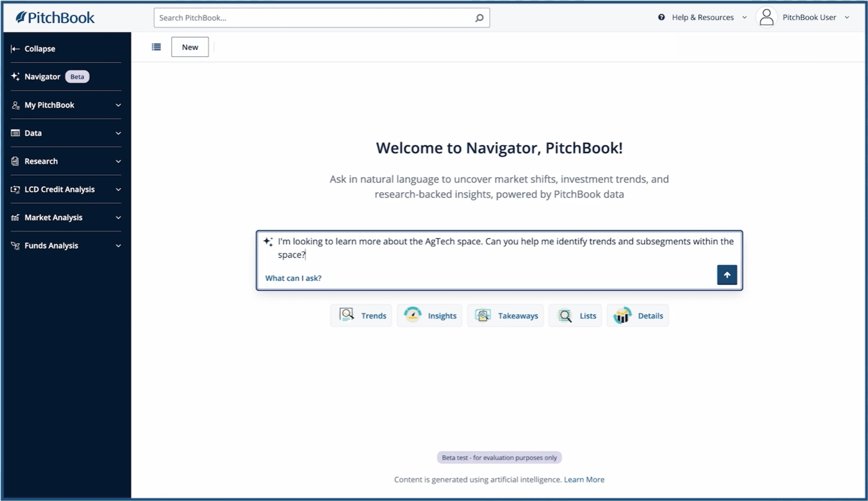Viewport: 868px width, 501px height.
Task: Click the Market Analysis chart icon
Action: coord(16,217)
